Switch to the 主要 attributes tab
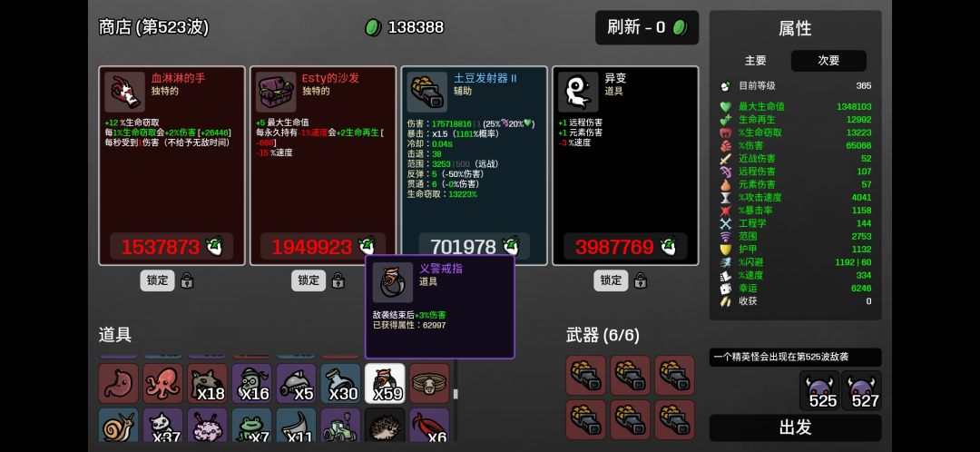 click(x=755, y=61)
